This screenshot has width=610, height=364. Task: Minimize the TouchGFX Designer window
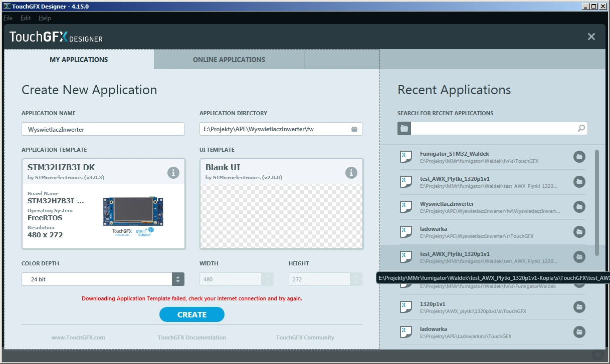(x=585, y=7)
